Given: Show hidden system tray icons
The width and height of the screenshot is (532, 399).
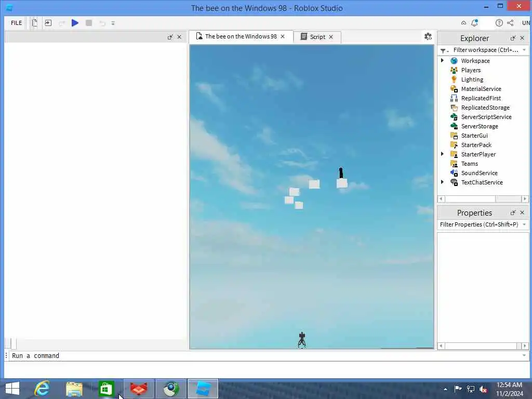Looking at the screenshot, I should 445,389.
